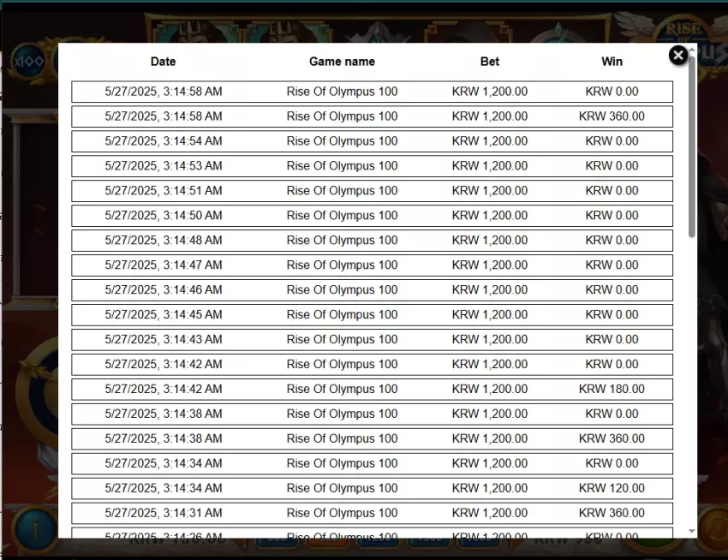Select the 3:14:48 AM date cell

(x=164, y=240)
